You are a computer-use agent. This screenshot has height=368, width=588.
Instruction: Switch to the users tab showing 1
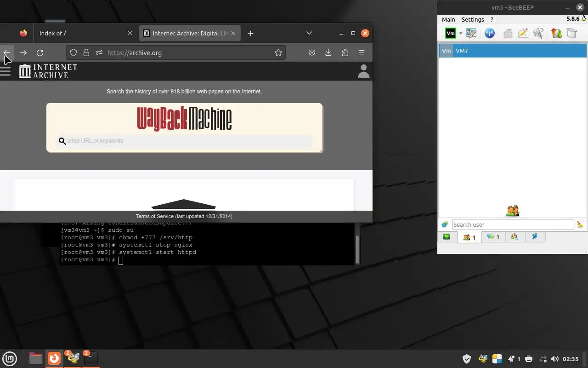tap(469, 237)
